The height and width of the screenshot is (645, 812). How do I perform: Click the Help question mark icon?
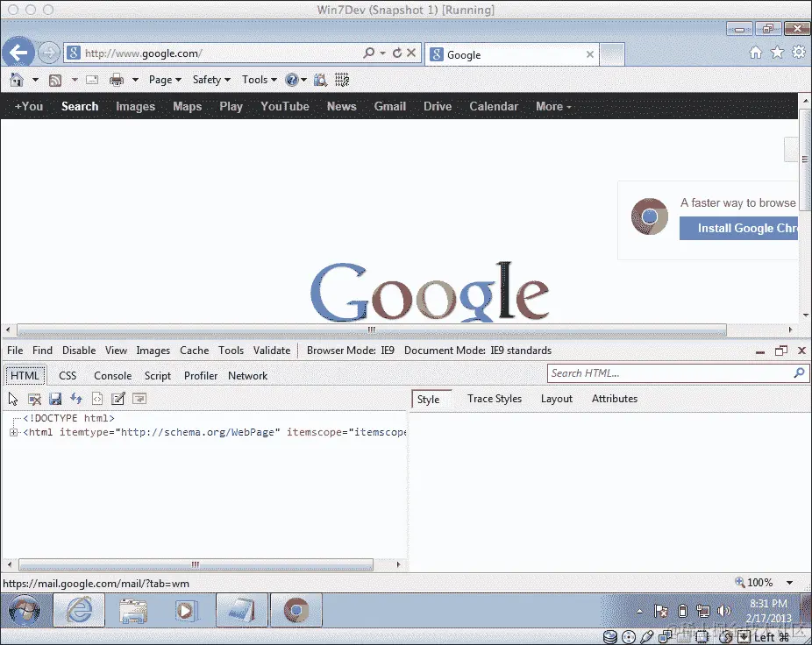pos(291,80)
